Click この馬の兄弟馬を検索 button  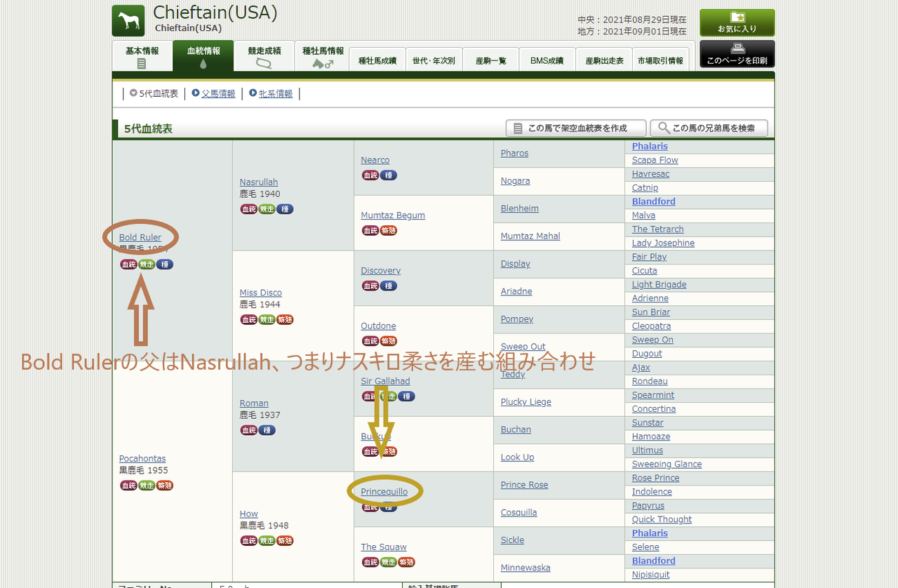[709, 128]
